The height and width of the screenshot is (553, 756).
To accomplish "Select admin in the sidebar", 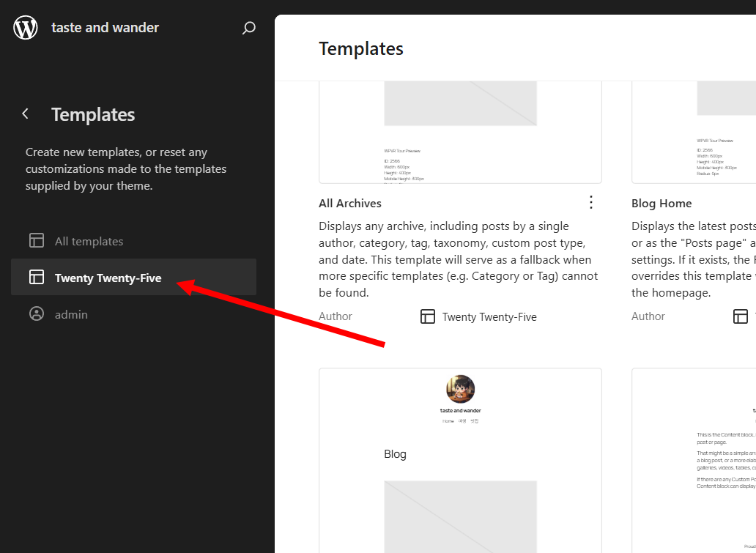I will pos(133,314).
